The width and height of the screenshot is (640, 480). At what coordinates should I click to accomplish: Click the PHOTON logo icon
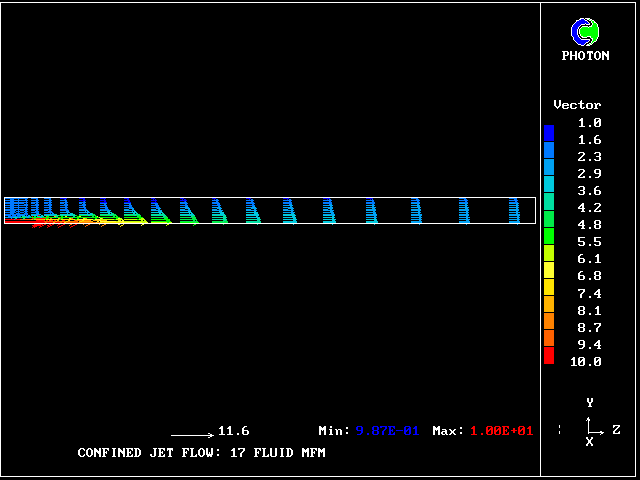(585, 32)
